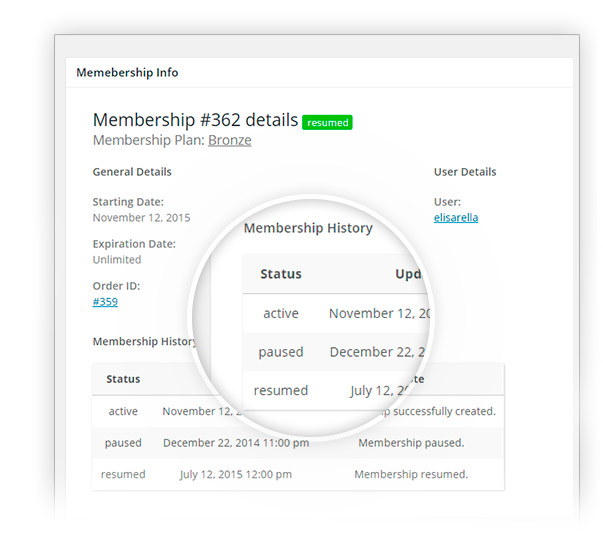Click the November 12, 2015 starting date
Image resolution: width=603 pixels, height=555 pixels.
pos(142,218)
